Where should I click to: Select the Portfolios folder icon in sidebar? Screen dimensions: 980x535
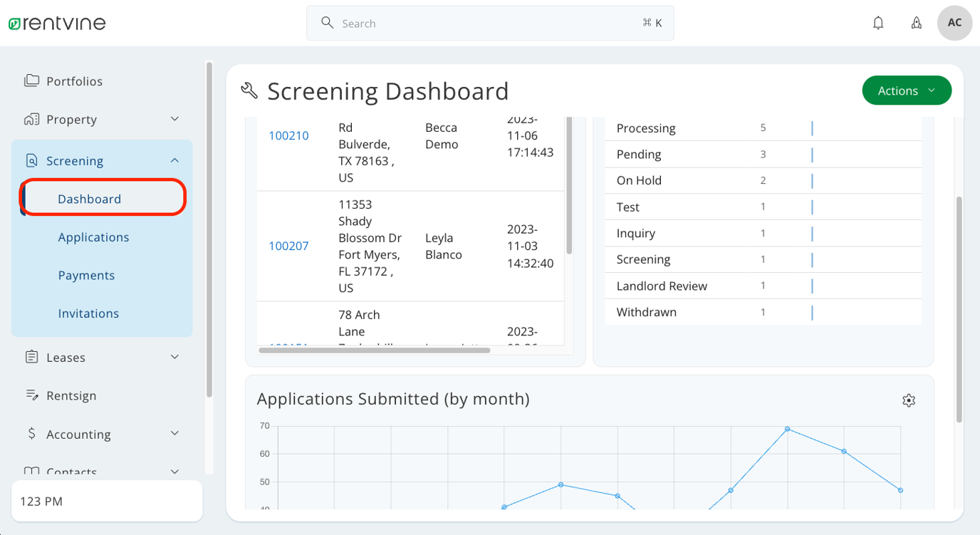pos(31,80)
